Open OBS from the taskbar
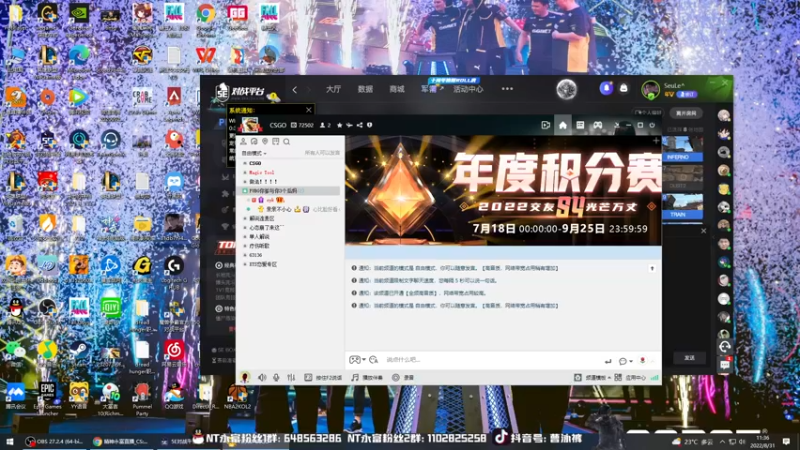 (x=53, y=441)
